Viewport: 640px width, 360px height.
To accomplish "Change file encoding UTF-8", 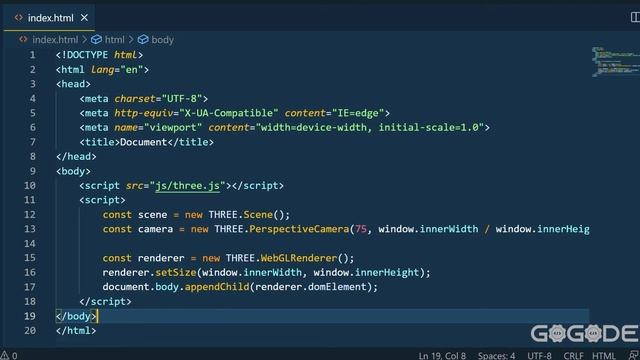I will (539, 356).
